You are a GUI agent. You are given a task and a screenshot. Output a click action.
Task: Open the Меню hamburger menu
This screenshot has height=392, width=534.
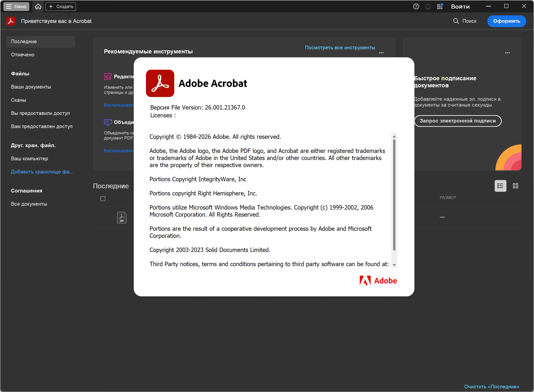pyautogui.click(x=16, y=7)
